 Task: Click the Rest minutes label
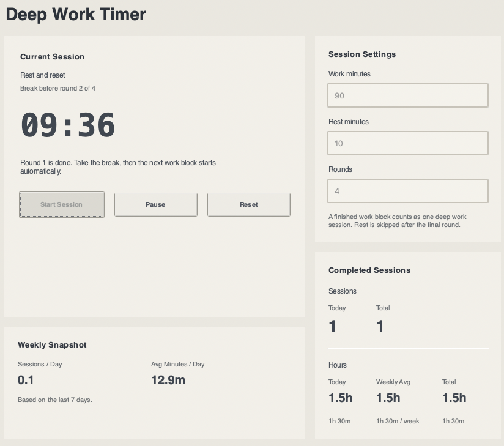[349, 122]
